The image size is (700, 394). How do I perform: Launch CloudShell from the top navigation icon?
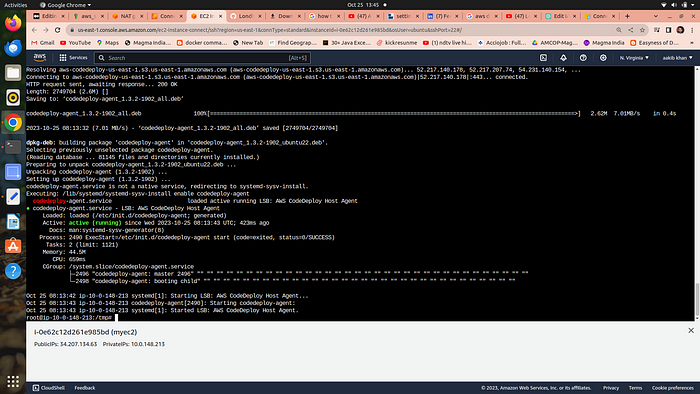click(543, 58)
